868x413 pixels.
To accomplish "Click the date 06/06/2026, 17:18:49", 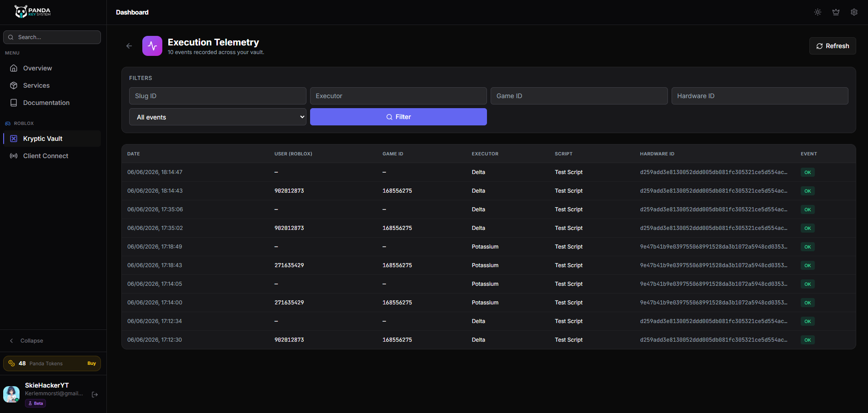I will pyautogui.click(x=155, y=247).
